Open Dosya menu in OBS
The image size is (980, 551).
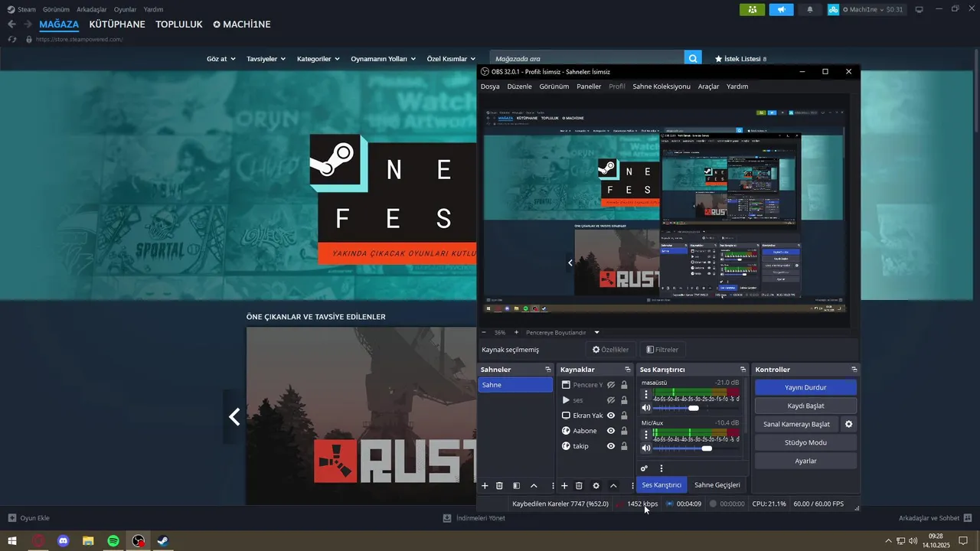(x=490, y=86)
